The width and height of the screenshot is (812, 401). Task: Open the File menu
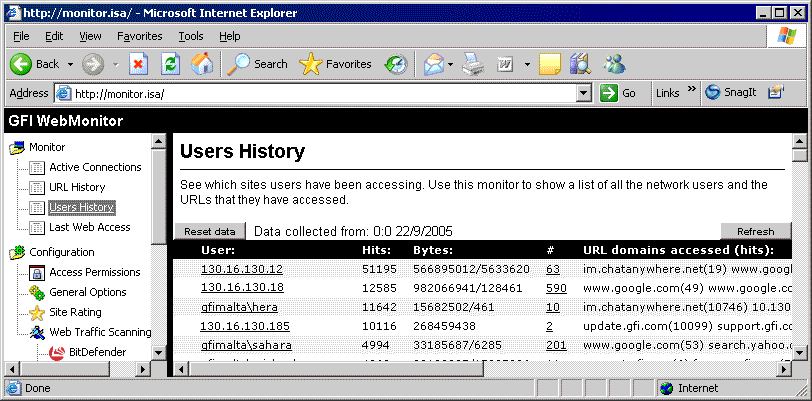pos(21,36)
